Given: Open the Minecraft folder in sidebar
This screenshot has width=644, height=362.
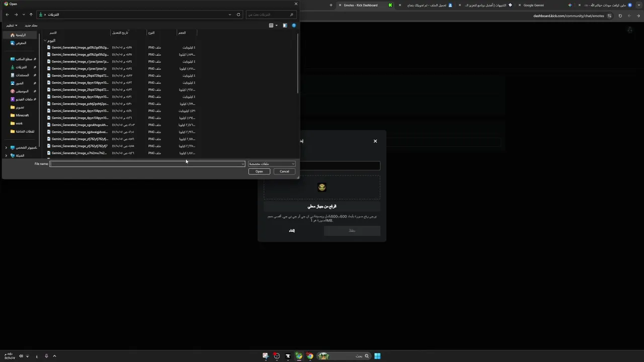Looking at the screenshot, I should tap(21, 115).
